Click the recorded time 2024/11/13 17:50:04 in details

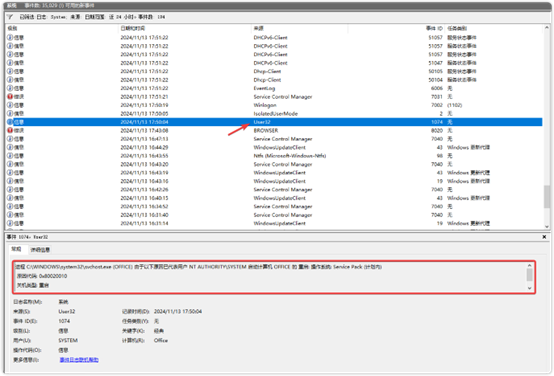coord(178,311)
